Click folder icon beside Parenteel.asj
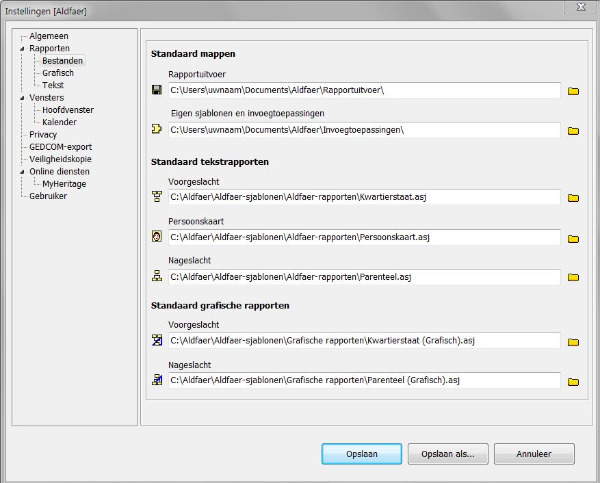 [x=574, y=277]
